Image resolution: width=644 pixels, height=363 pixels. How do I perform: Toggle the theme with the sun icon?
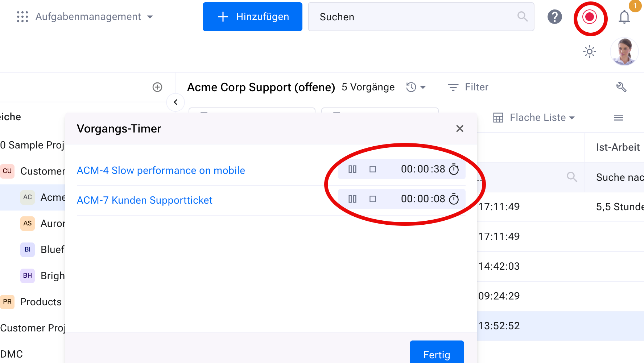coord(590,52)
